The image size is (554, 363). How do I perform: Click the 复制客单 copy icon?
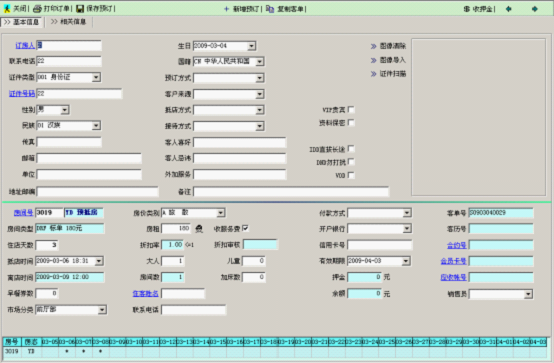pyautogui.click(x=270, y=9)
